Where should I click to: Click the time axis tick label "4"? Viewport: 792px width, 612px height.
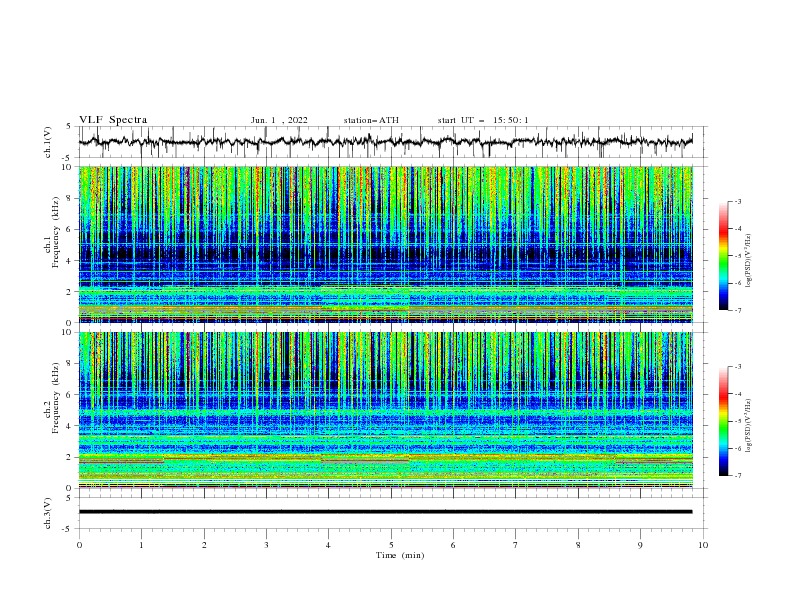(x=328, y=545)
